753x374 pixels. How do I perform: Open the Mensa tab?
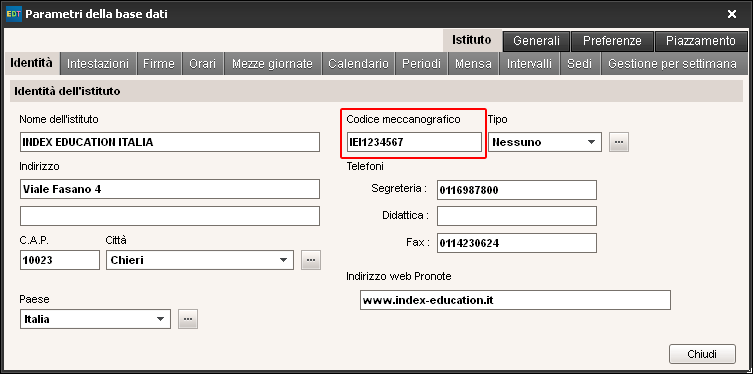(x=474, y=64)
